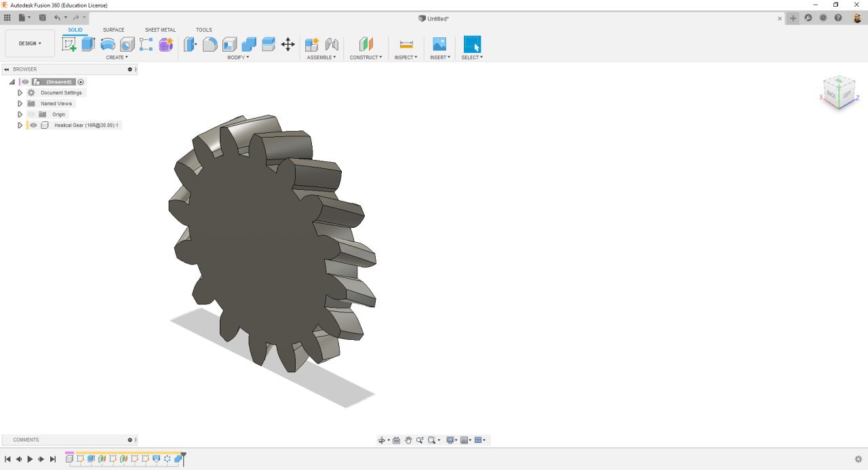The width and height of the screenshot is (868, 470).
Task: Open the Viewports layout dropdown
Action: tap(480, 440)
